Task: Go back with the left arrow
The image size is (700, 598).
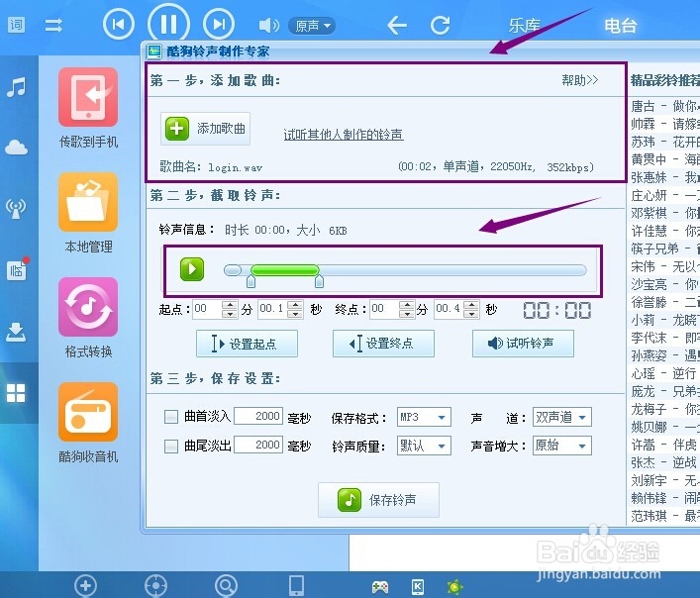Action: (397, 25)
